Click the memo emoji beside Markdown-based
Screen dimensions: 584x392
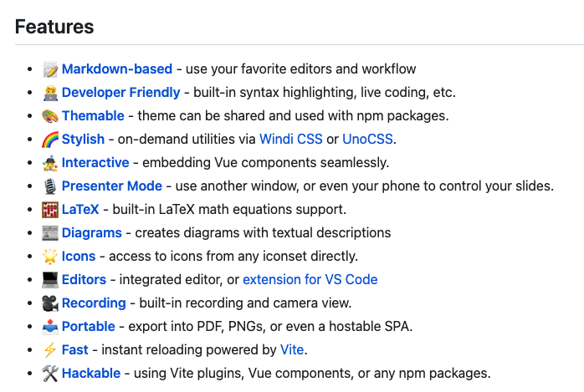49,69
